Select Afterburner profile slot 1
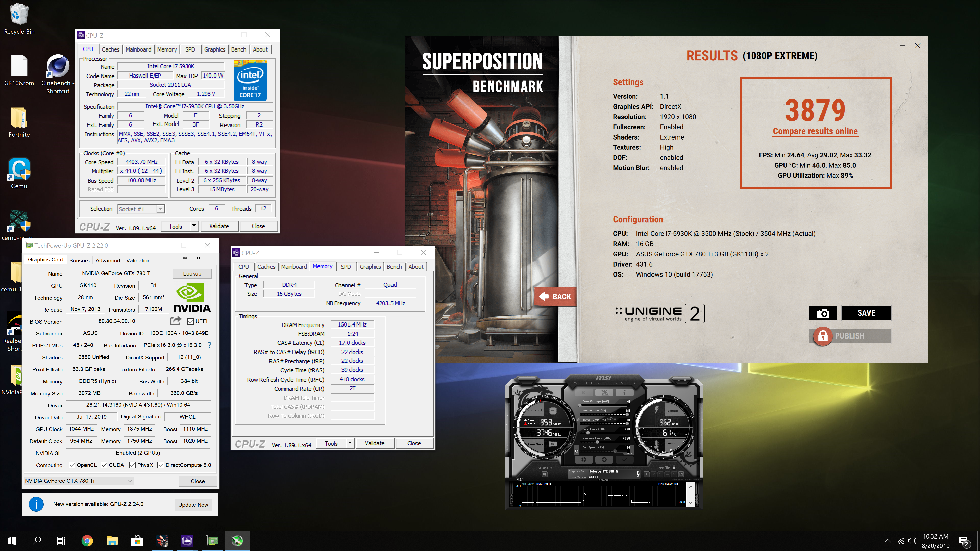Viewport: 980px width, 551px height. click(647, 474)
